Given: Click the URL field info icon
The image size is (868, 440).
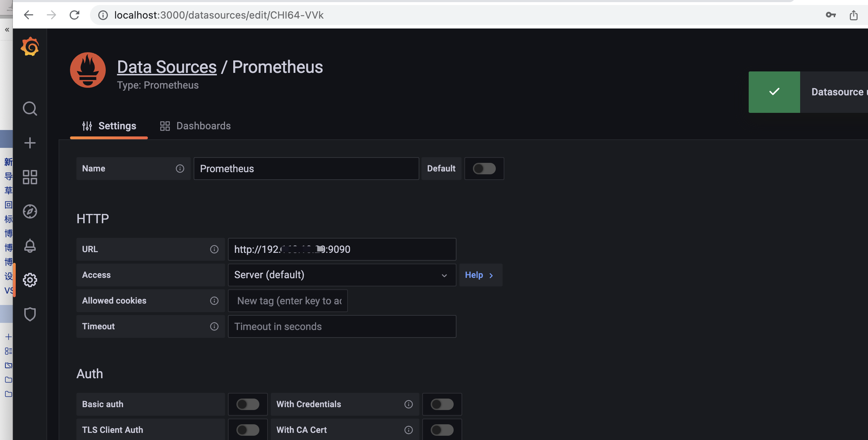Looking at the screenshot, I should click(x=214, y=249).
